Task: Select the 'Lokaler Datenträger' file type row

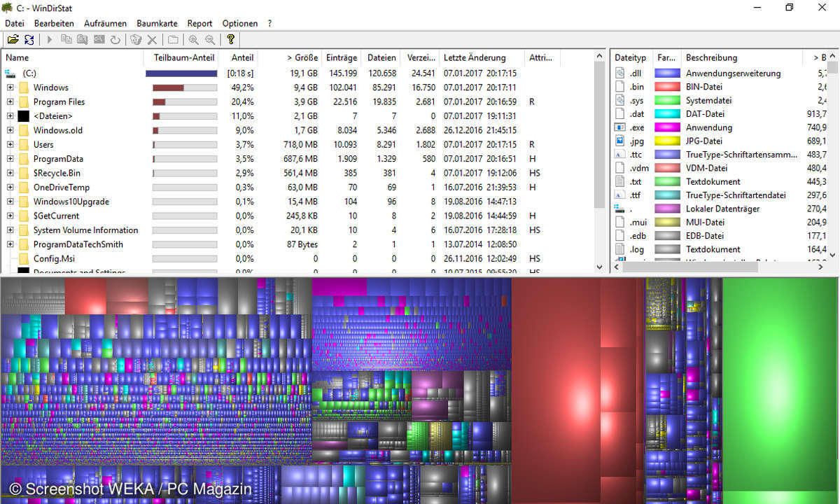Action: [720, 209]
